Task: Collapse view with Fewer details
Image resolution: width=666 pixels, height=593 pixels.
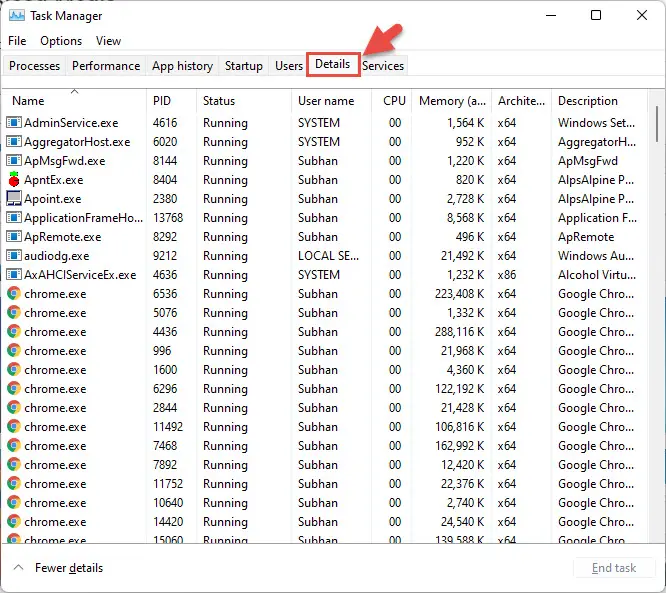Action: coord(59,568)
